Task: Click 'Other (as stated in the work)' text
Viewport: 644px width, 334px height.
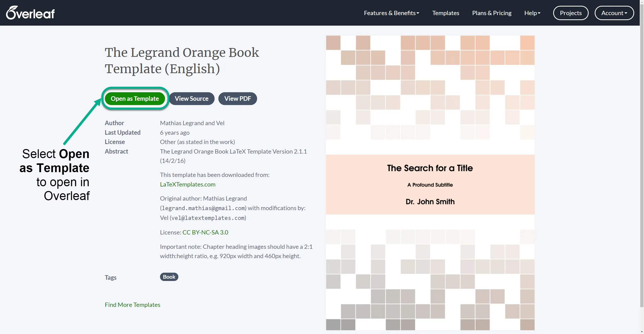Action: tap(197, 142)
